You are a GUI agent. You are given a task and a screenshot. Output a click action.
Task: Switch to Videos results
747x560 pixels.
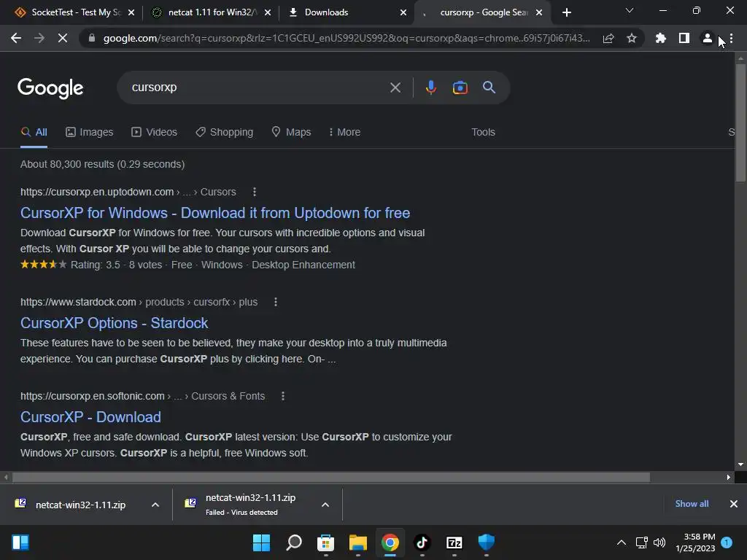[155, 133]
